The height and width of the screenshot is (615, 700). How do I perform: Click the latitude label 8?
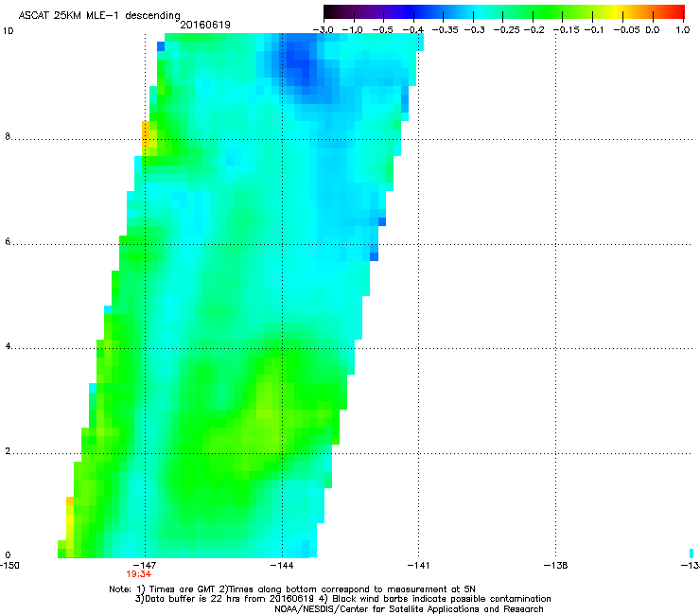coord(8,136)
